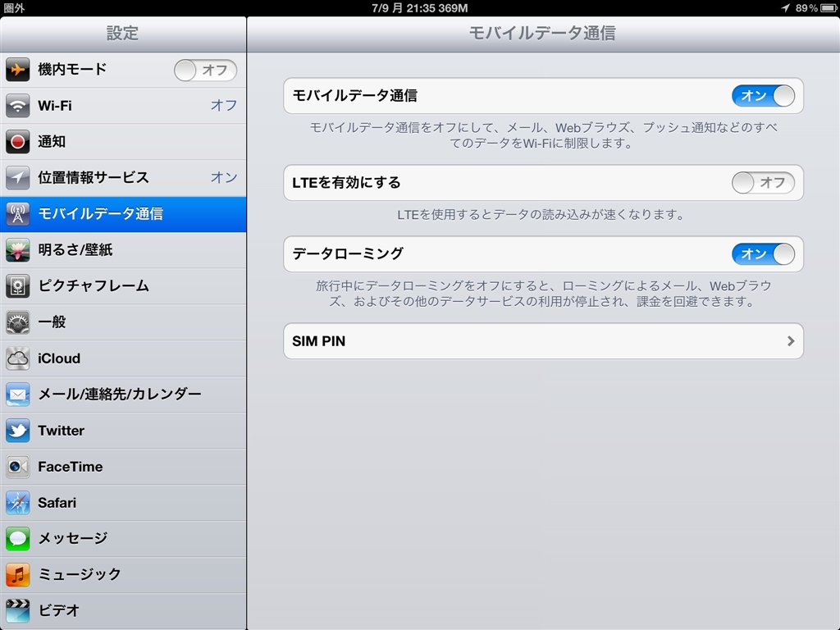This screenshot has width=840, height=630.
Task: Open SIM PIN chevron arrow
Action: point(791,340)
